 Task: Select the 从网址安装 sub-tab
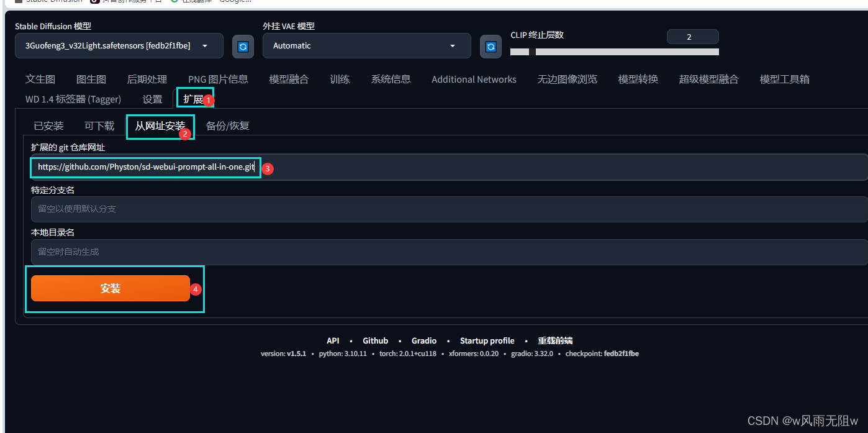(x=160, y=125)
